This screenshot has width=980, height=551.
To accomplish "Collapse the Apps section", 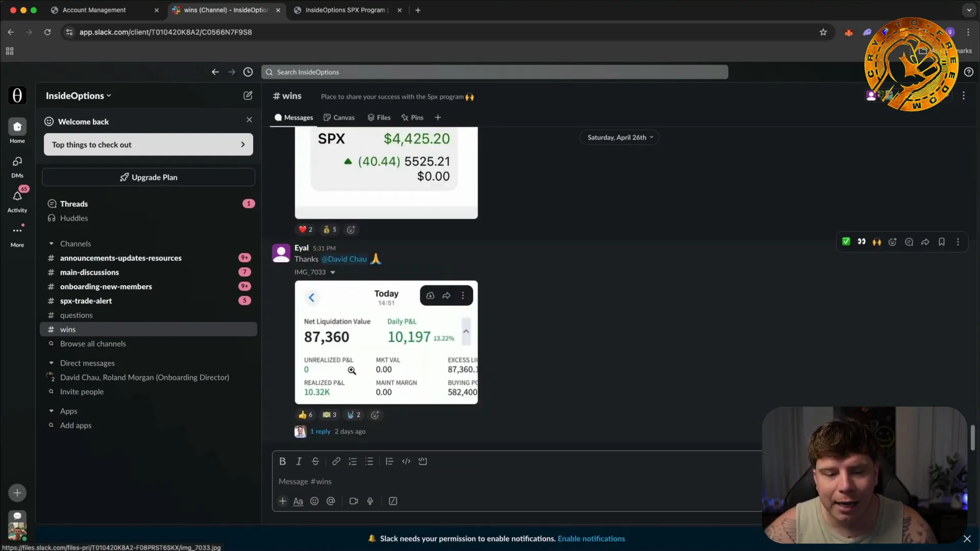I will [x=52, y=411].
